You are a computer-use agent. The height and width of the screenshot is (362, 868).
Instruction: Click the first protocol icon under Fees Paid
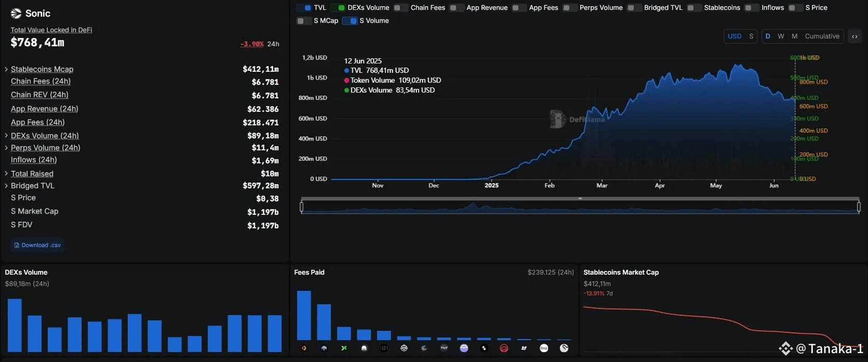[x=304, y=348]
